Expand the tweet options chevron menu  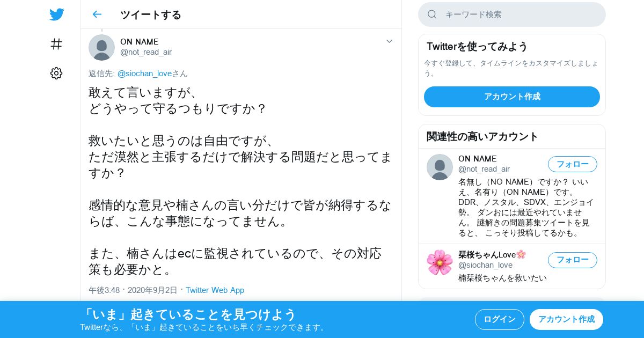click(390, 41)
